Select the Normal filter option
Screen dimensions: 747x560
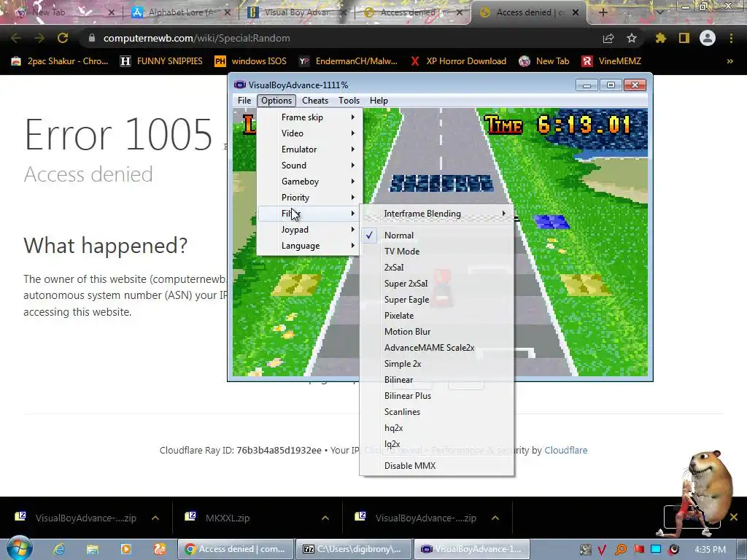coord(436,236)
